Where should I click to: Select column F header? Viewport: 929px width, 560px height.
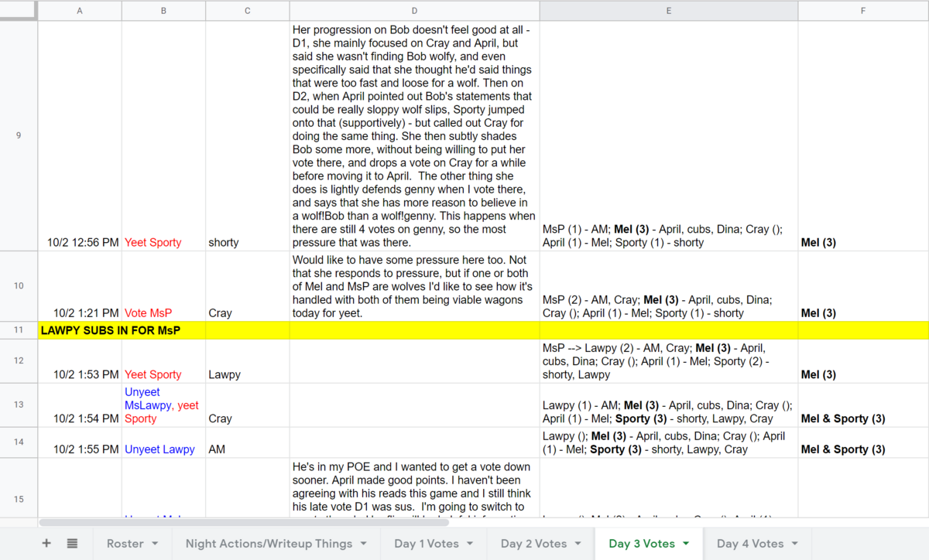click(863, 11)
